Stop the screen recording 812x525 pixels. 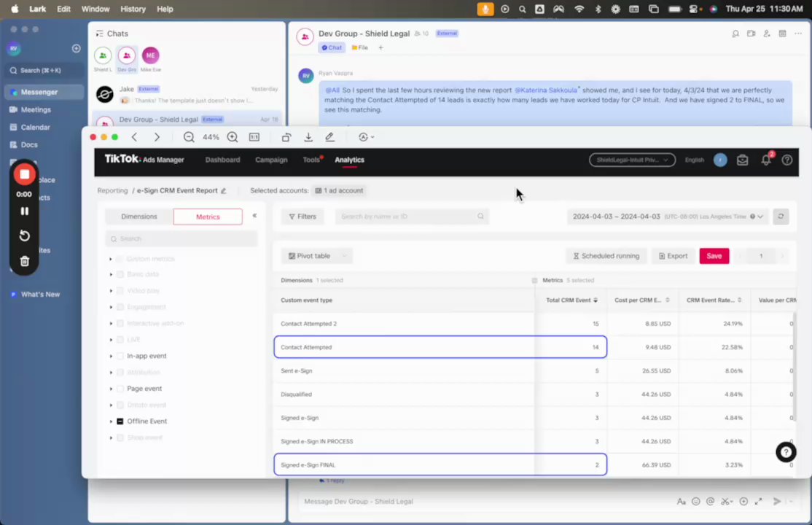click(24, 175)
